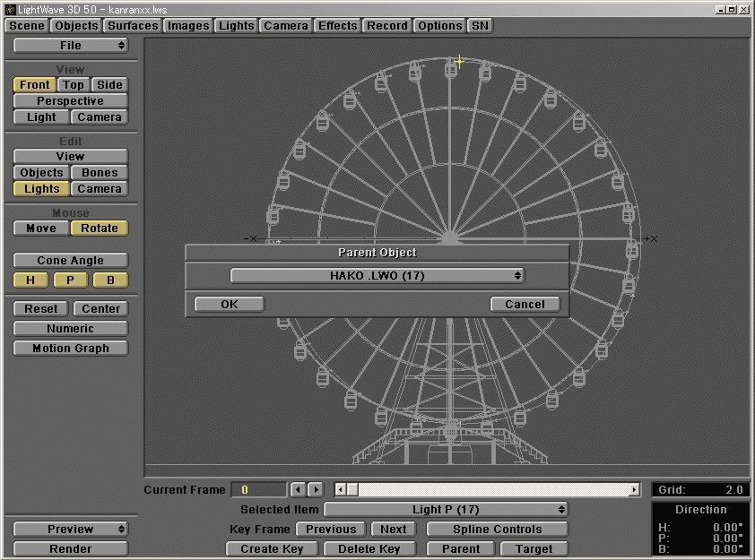Expand the Selected Item Light P (17) list

(446, 510)
